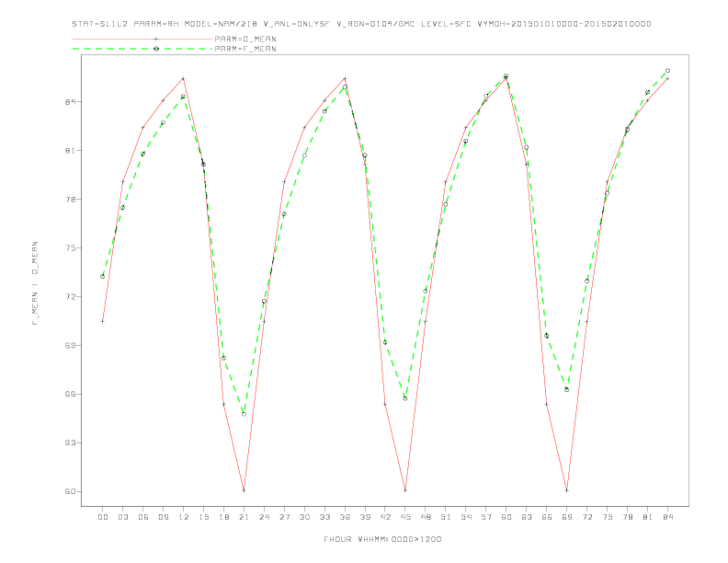Image resolution: width=728 pixels, height=563 pixels.
Task: Click the chart title starting STAT=SL1L2
Action: tap(361, 24)
